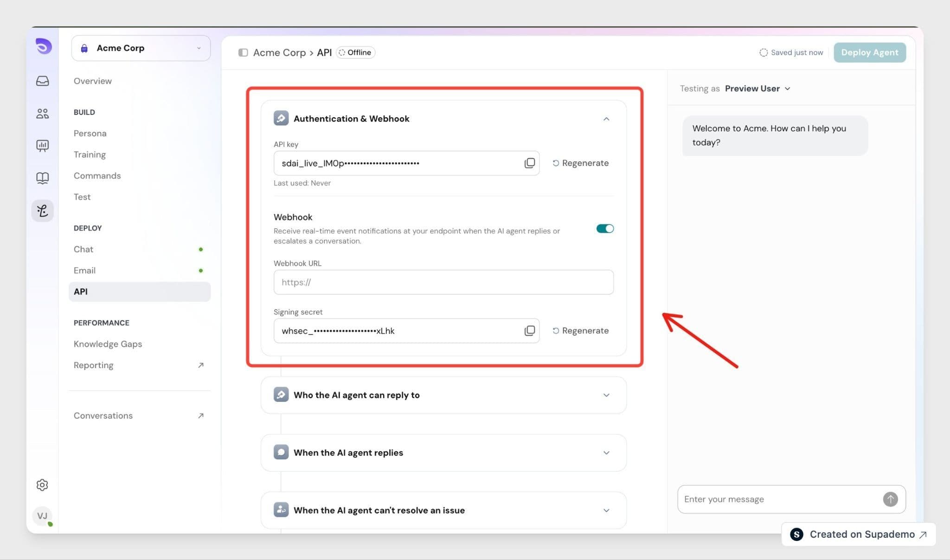Click the Signing secret field

[x=406, y=331]
